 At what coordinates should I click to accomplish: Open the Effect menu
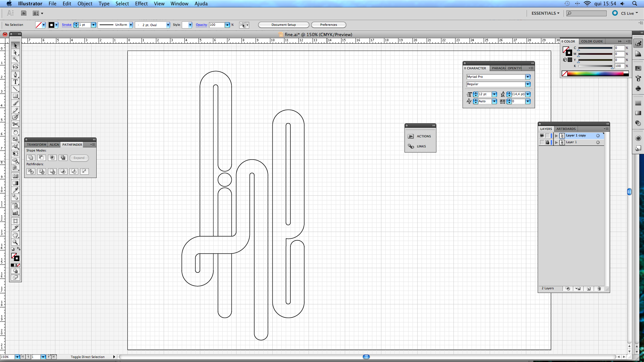pos(141,4)
